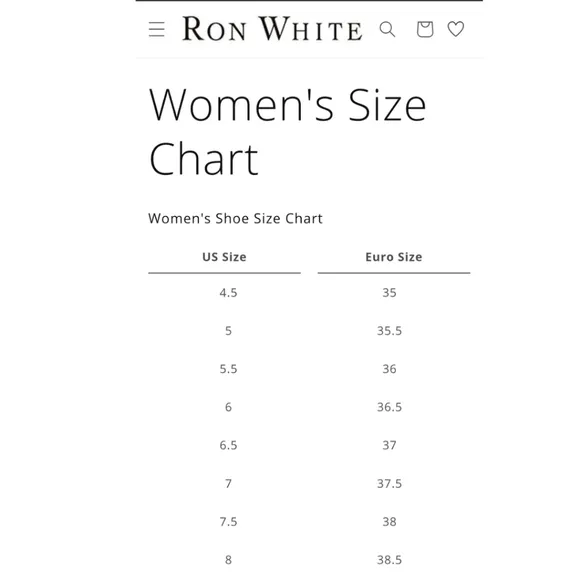Select US size 7.5 cell
The image size is (580, 580).
coord(228,522)
